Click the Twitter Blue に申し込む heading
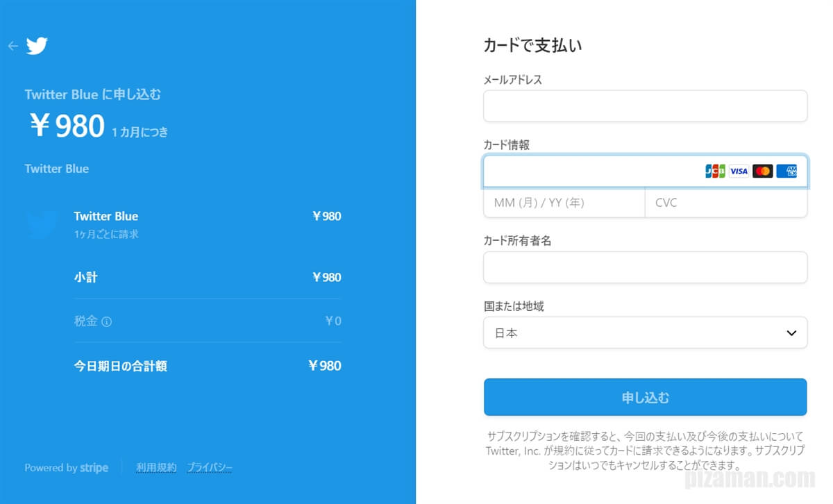Image resolution: width=833 pixels, height=504 pixels. (x=93, y=94)
